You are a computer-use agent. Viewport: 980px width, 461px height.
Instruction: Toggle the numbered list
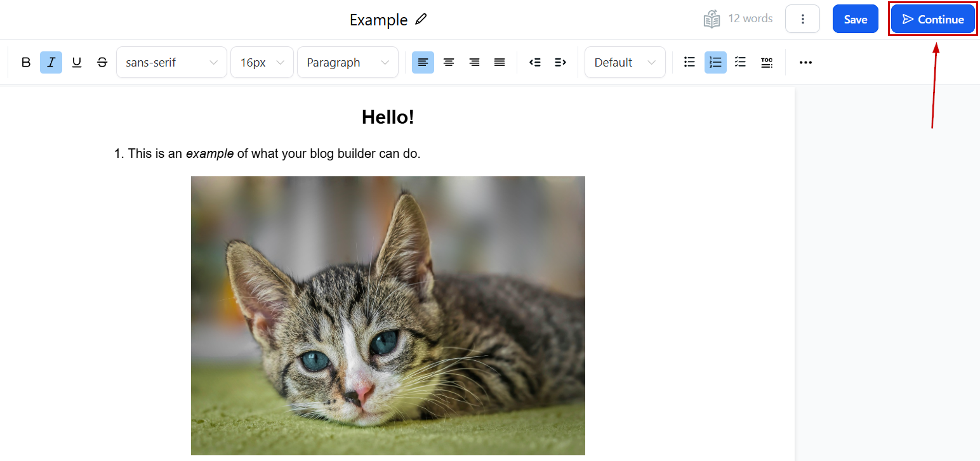[x=715, y=62]
